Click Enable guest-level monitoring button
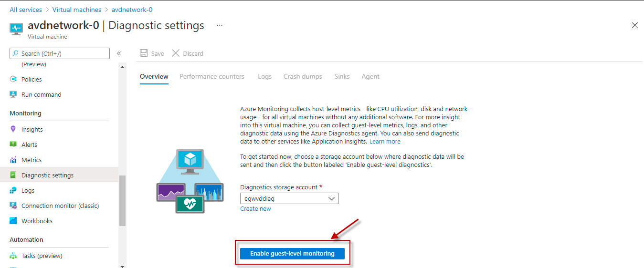The height and width of the screenshot is (268, 644). tap(292, 253)
